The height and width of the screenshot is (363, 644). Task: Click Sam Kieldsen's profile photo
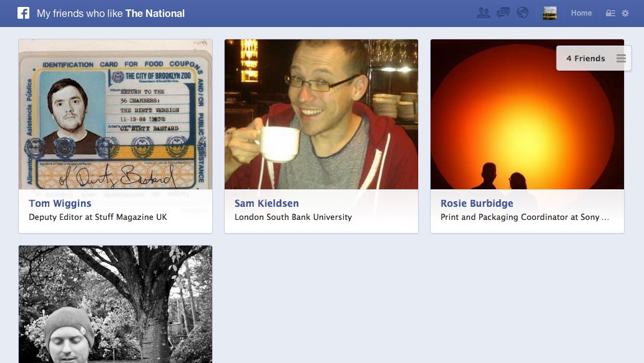[321, 114]
